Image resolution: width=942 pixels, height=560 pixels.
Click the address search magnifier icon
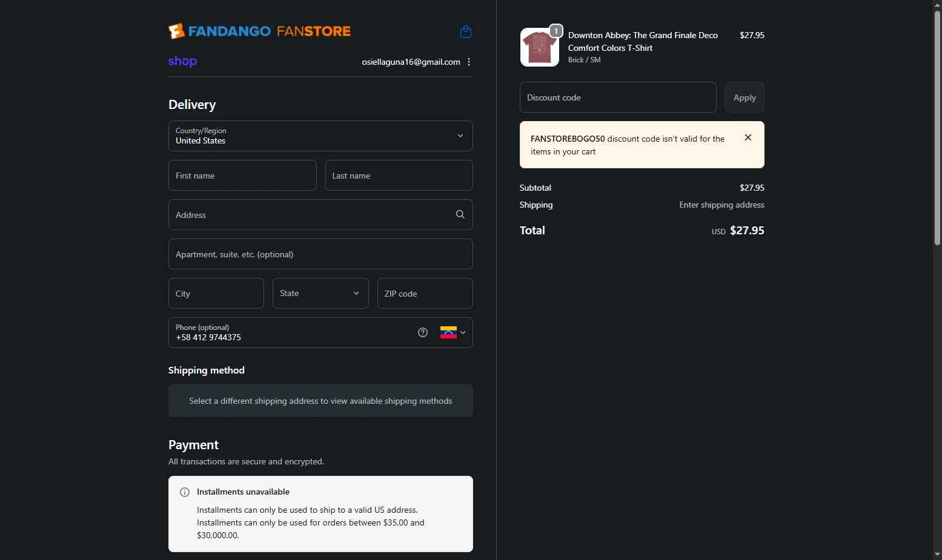pos(460,214)
